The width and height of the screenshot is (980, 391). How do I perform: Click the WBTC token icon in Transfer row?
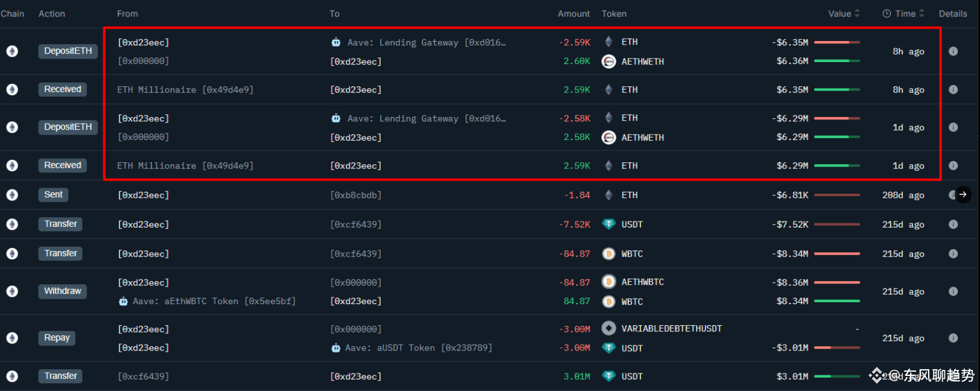(x=609, y=254)
